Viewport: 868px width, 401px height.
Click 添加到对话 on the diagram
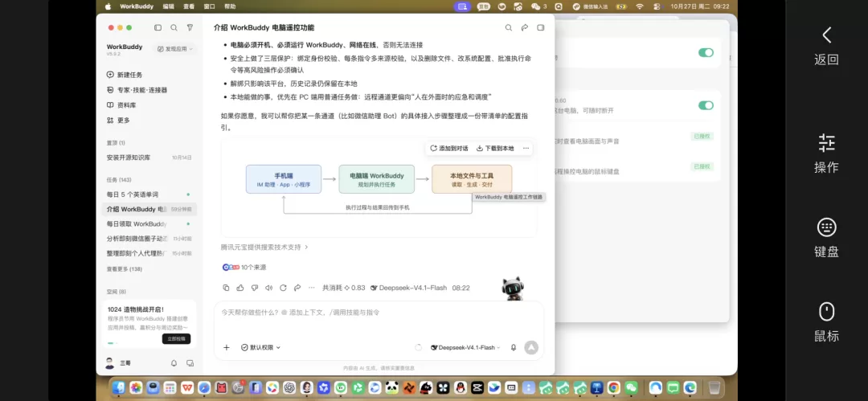[x=449, y=148]
